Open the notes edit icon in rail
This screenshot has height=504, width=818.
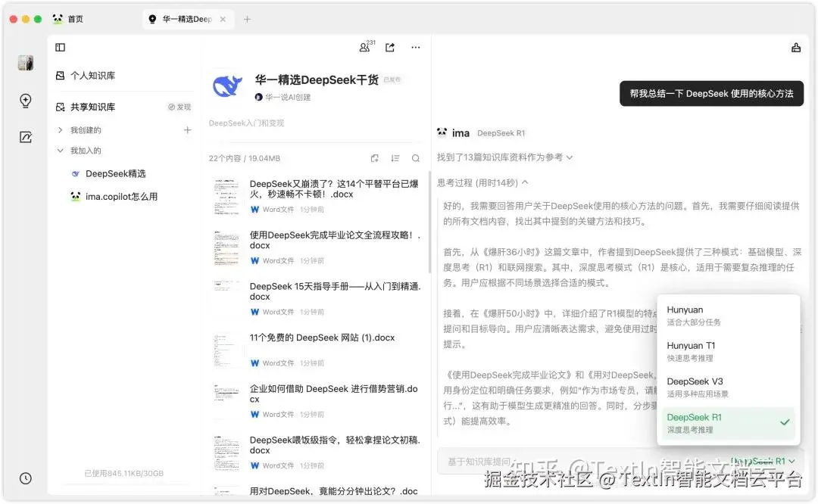pos(26,137)
